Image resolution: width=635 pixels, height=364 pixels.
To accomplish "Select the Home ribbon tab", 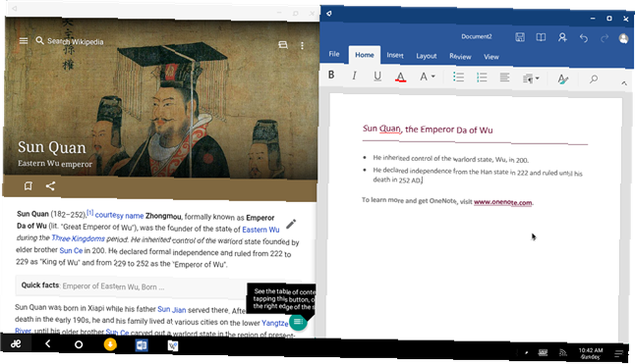I will [364, 55].
